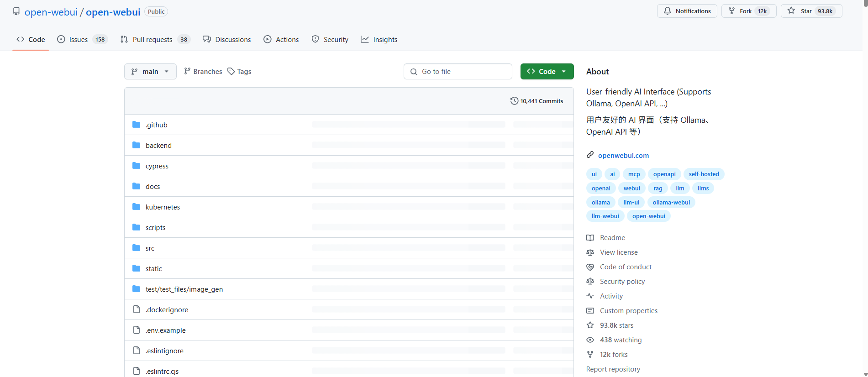Open the Insights tab
The image size is (868, 377).
379,40
